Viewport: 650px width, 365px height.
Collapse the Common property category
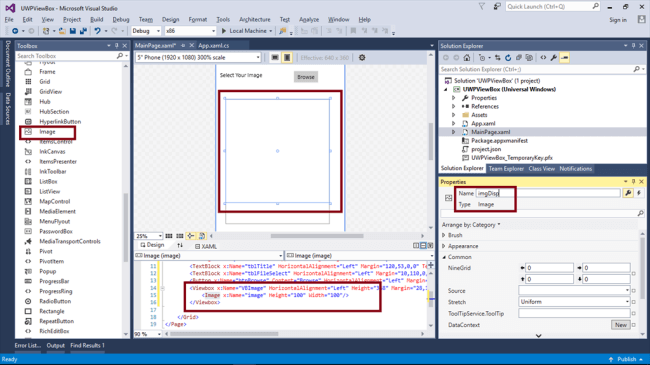[444, 257]
